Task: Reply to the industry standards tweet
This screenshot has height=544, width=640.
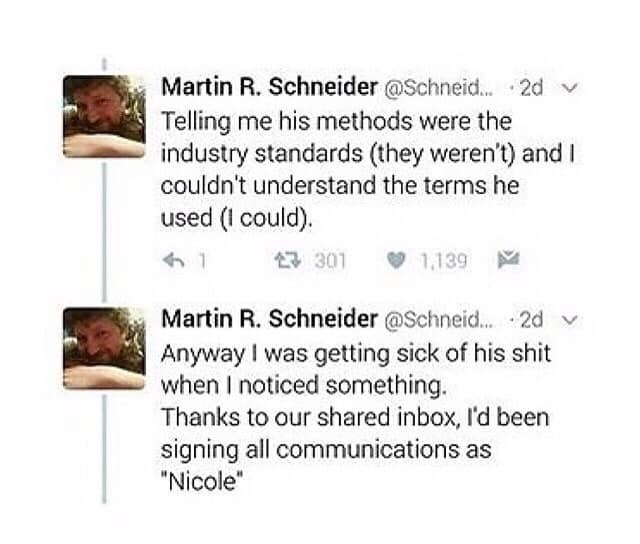Action: (x=173, y=262)
